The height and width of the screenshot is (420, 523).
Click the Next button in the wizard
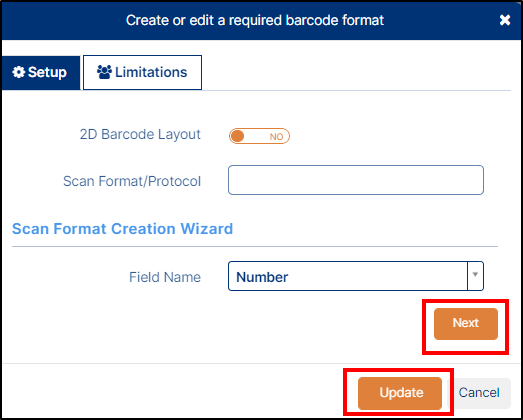(466, 324)
